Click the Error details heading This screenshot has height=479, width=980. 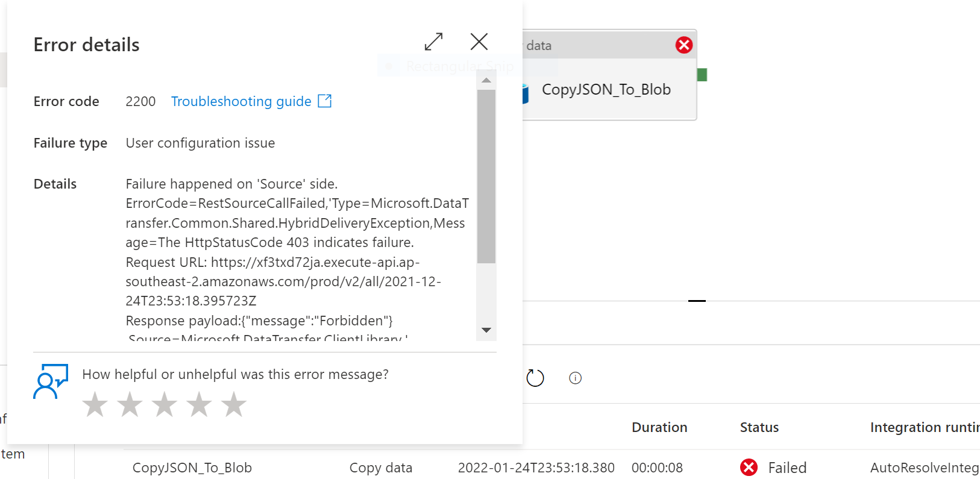click(x=86, y=45)
